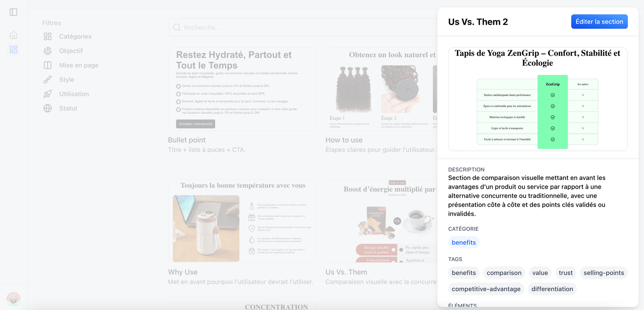The height and width of the screenshot is (310, 644).
Task: Expand the Statut filter
Action: click(x=68, y=108)
